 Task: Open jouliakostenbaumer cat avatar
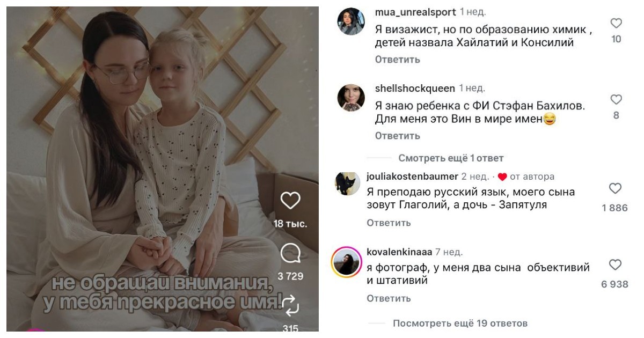click(x=347, y=183)
